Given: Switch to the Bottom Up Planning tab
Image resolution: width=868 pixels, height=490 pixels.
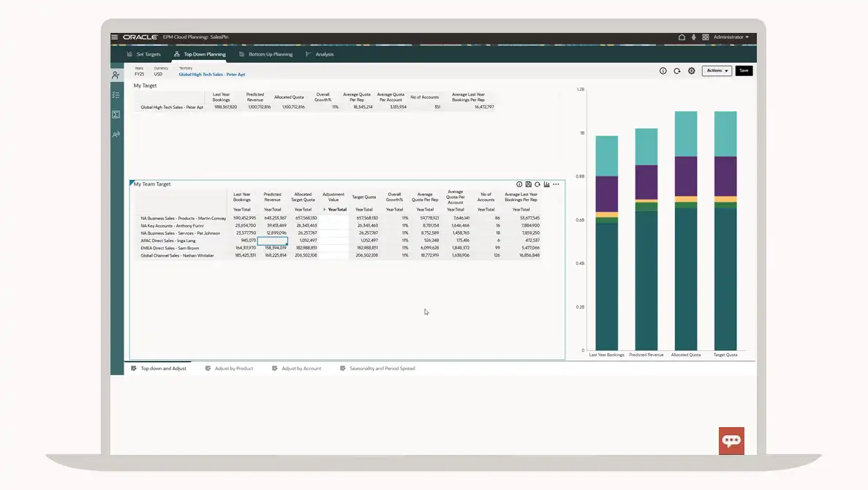Looking at the screenshot, I should [270, 54].
